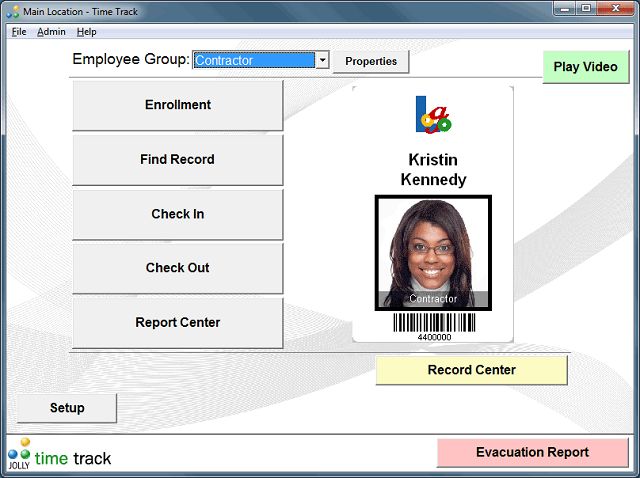Screen dimensions: 640x478
Task: Click the colorful logo on the badge
Action: (433, 114)
